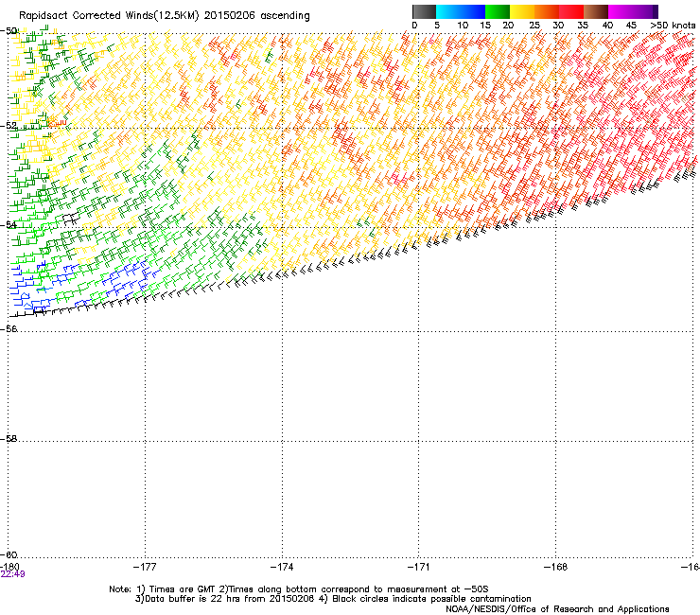Click the -171 longitude axis label
Screen dimensions: 700x615
419,567
